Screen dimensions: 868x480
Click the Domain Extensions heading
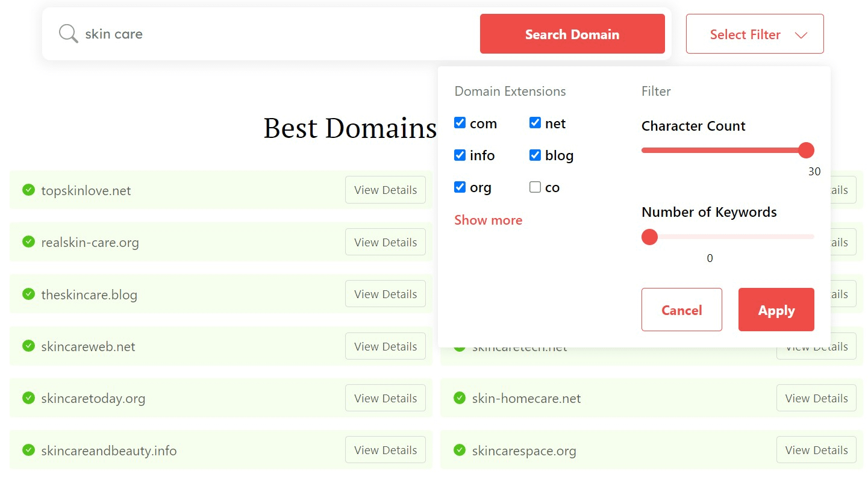pyautogui.click(x=510, y=92)
